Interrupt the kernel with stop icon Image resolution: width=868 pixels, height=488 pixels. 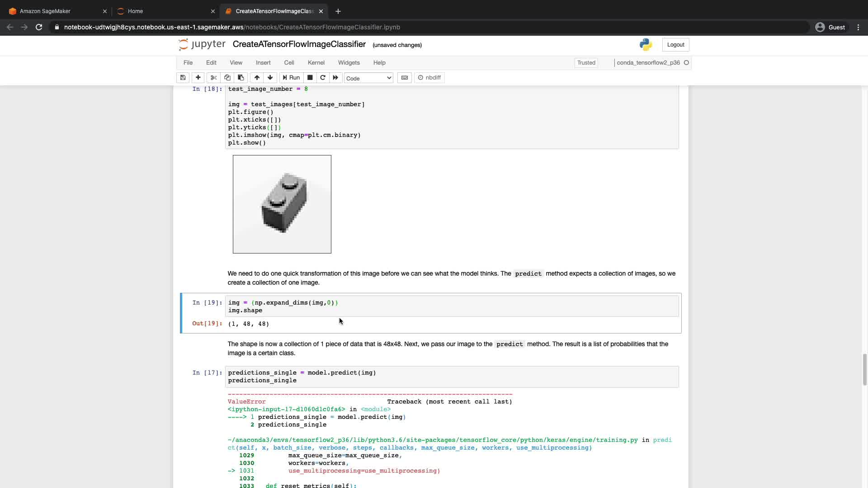point(310,78)
